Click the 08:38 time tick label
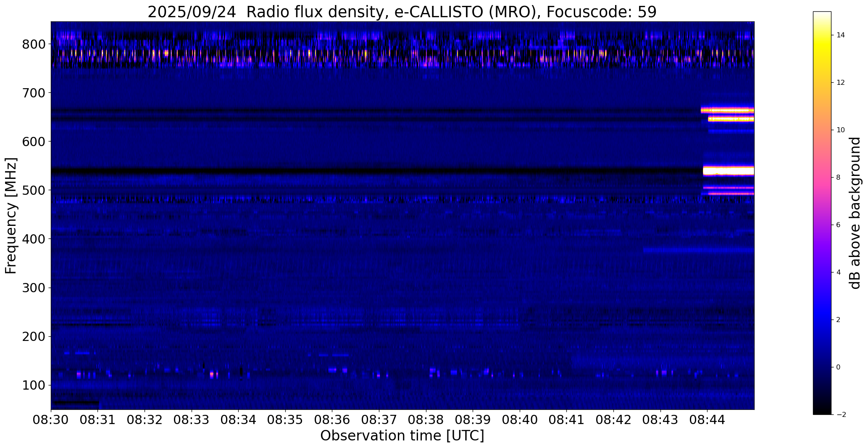868x448 pixels. pos(426,420)
